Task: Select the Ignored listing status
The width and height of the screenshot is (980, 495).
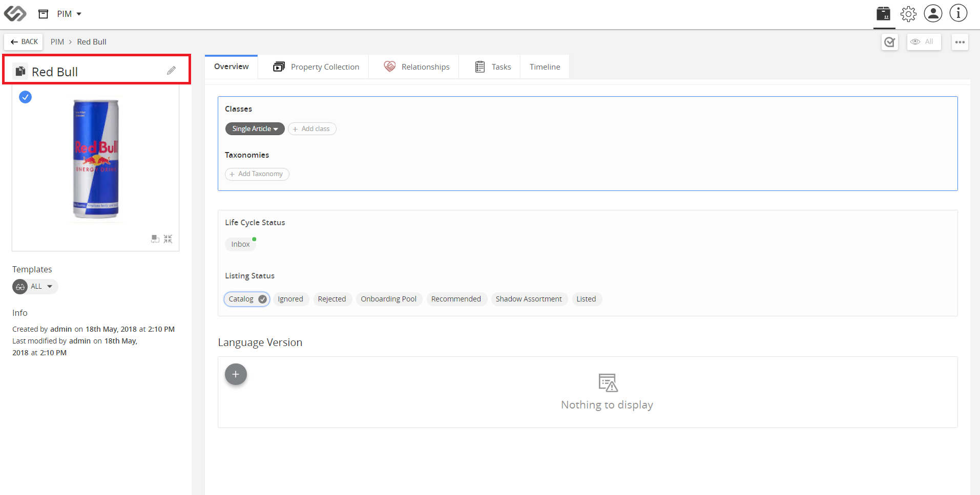Action: point(290,299)
